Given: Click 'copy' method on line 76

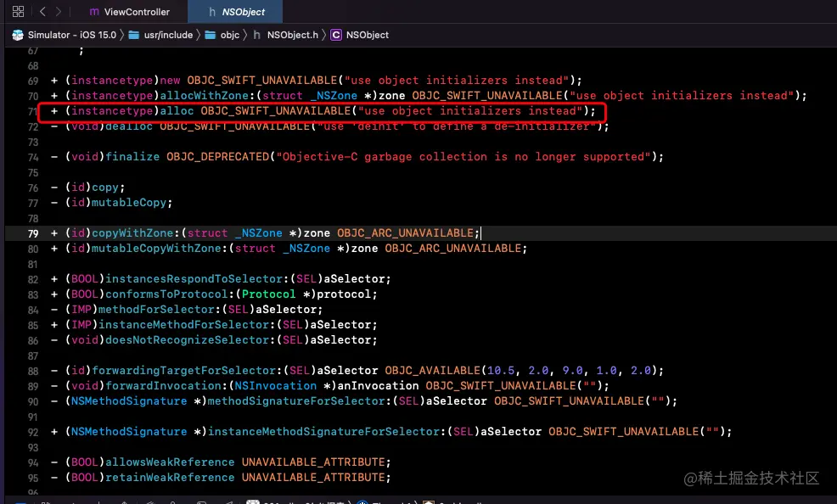Looking at the screenshot, I should click(105, 188).
